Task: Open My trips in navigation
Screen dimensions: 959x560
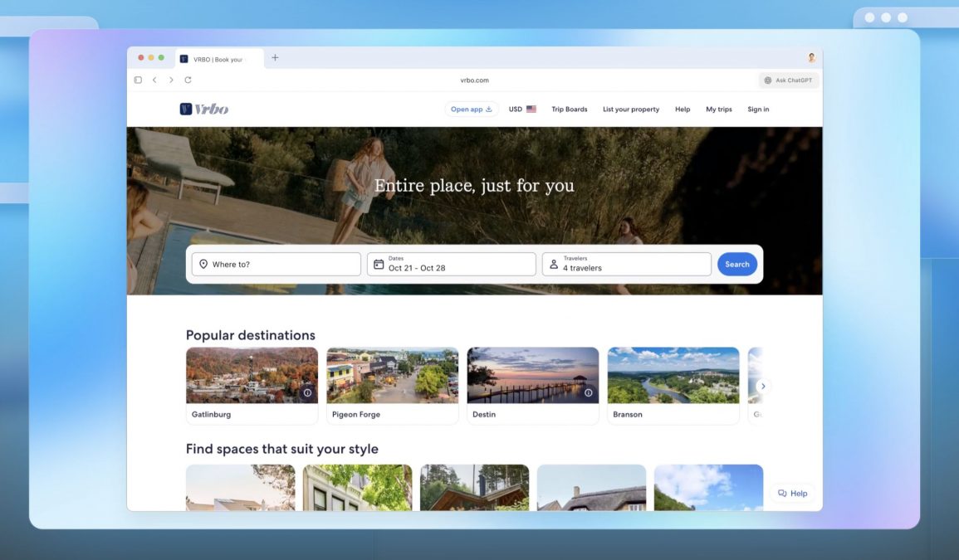Action: (x=718, y=109)
